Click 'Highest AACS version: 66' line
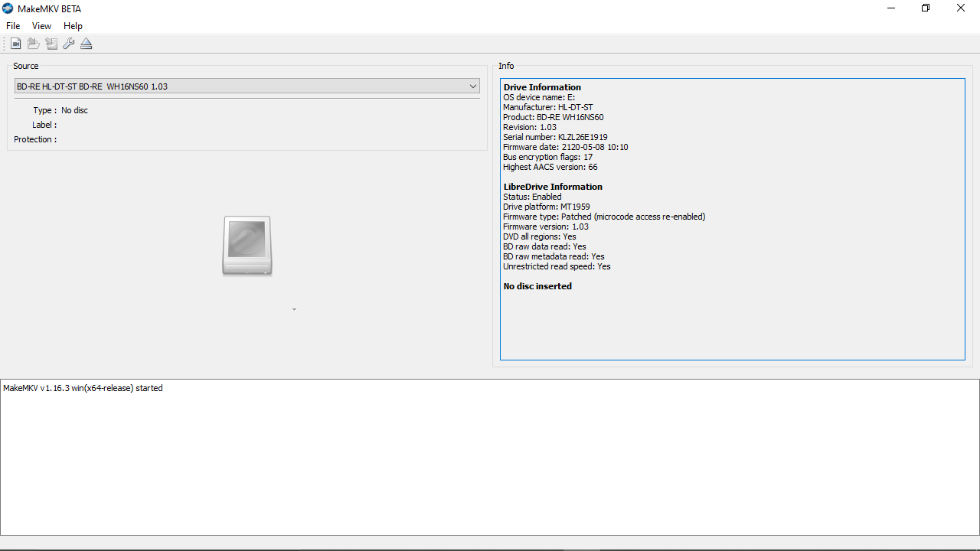 [550, 167]
